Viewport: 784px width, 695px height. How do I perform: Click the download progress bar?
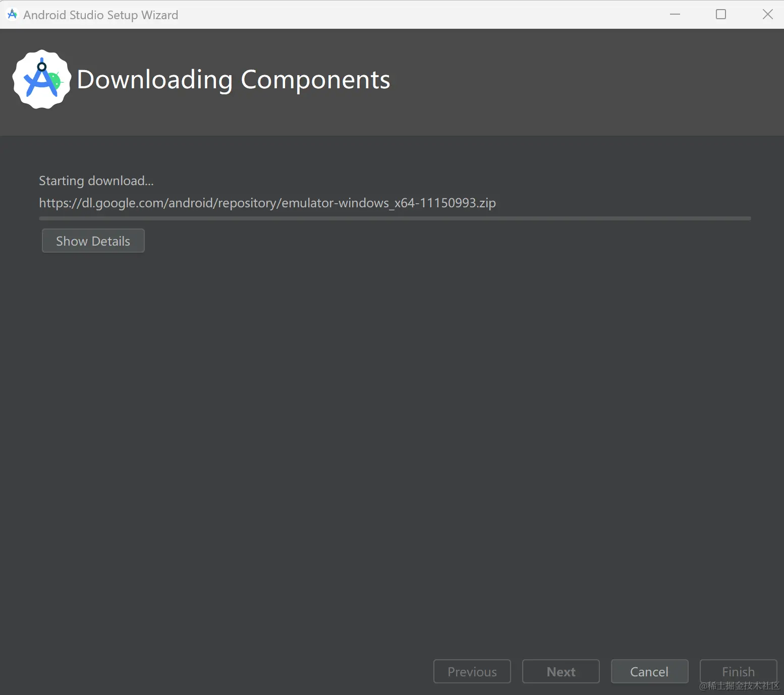pos(395,218)
